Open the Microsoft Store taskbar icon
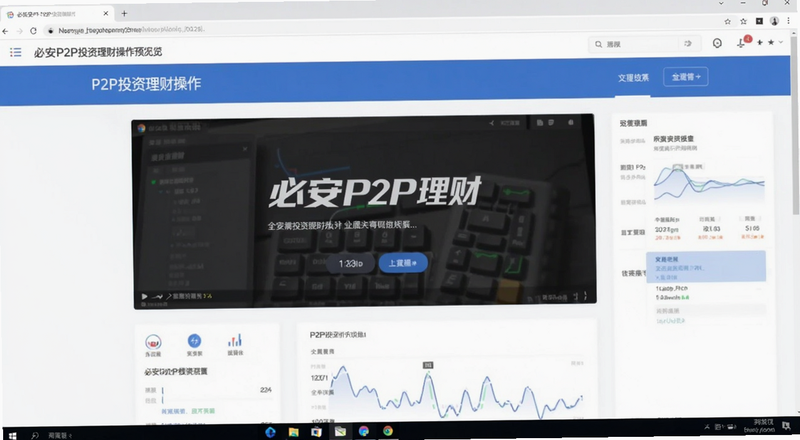 [316, 432]
